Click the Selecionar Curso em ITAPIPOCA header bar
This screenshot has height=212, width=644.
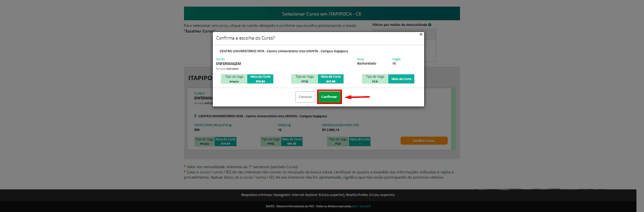322,14
